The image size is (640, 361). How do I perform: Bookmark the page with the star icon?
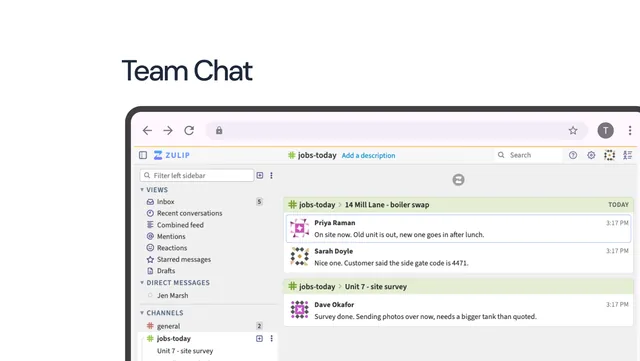point(573,131)
